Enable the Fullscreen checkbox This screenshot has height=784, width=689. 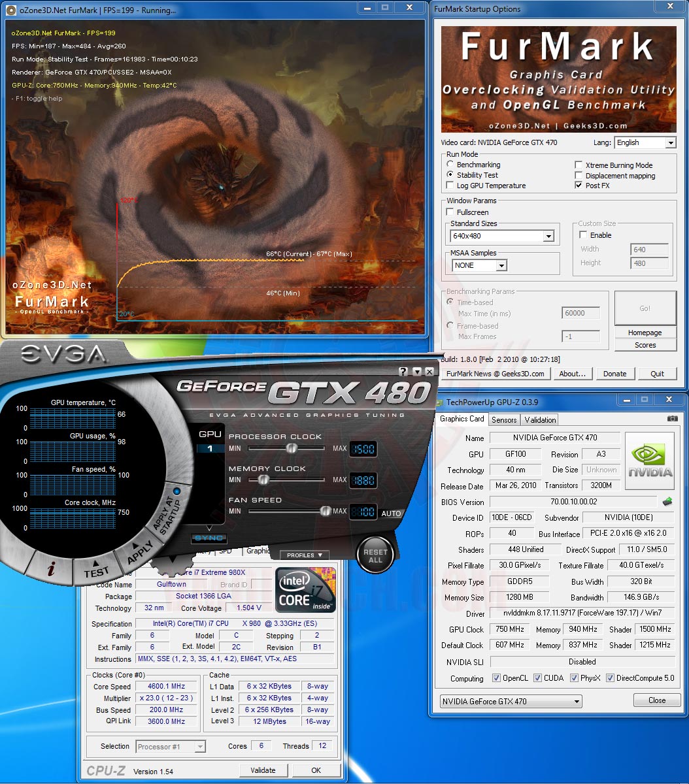[450, 212]
